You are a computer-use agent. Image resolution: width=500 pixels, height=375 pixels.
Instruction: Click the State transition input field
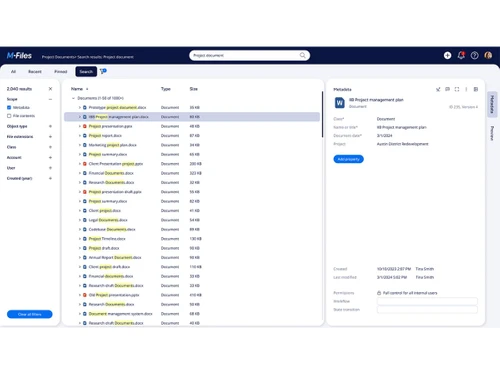tap(427, 310)
